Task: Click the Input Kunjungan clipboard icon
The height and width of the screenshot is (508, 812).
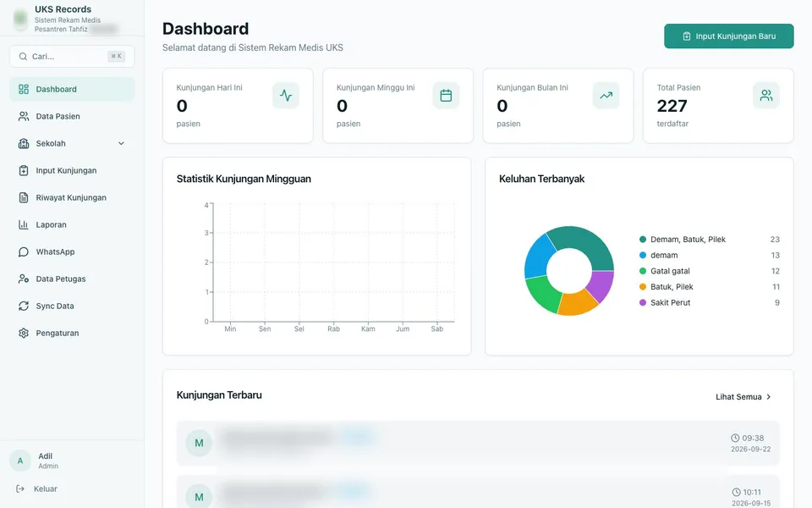Action: 24,170
